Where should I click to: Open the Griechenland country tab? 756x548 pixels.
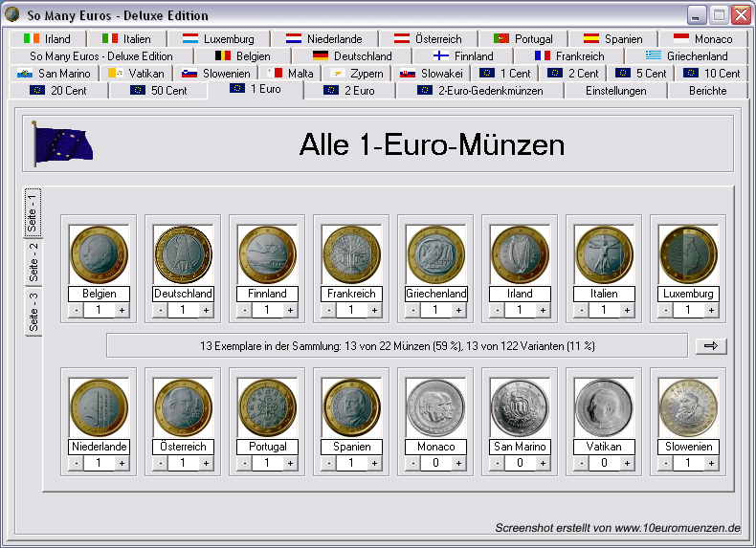pyautogui.click(x=686, y=56)
